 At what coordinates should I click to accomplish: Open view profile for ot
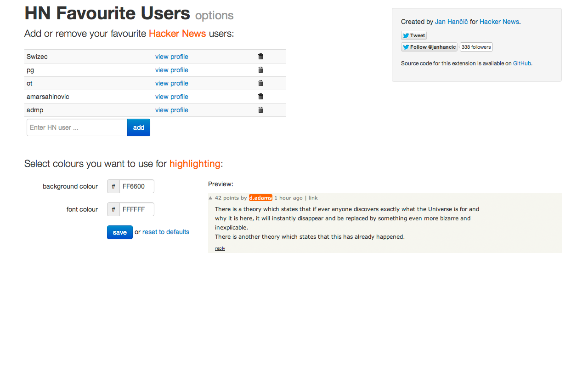[x=172, y=83]
